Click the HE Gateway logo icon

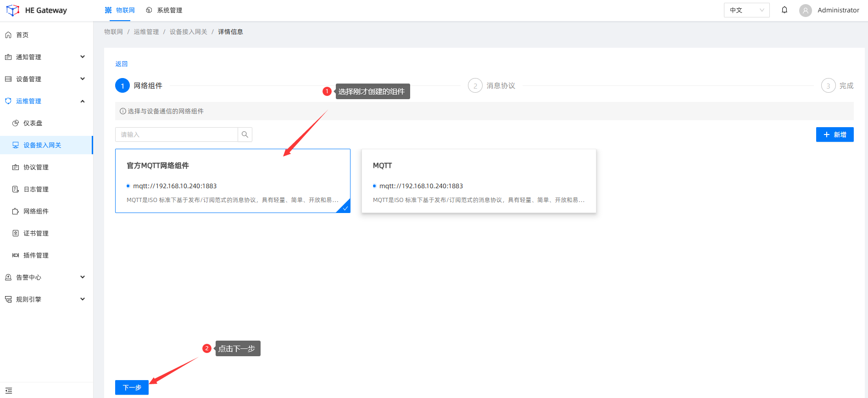point(13,10)
